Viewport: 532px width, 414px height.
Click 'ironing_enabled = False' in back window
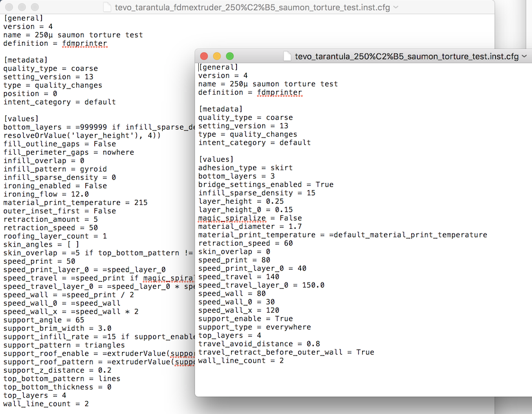coord(55,186)
